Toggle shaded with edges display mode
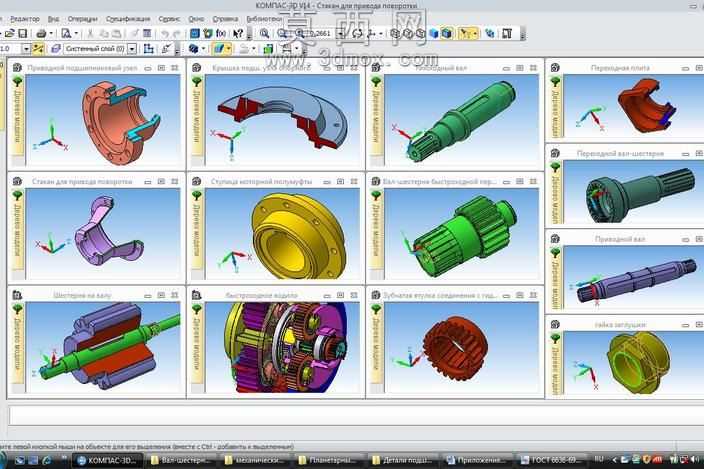The height and width of the screenshot is (469, 704). [447, 33]
